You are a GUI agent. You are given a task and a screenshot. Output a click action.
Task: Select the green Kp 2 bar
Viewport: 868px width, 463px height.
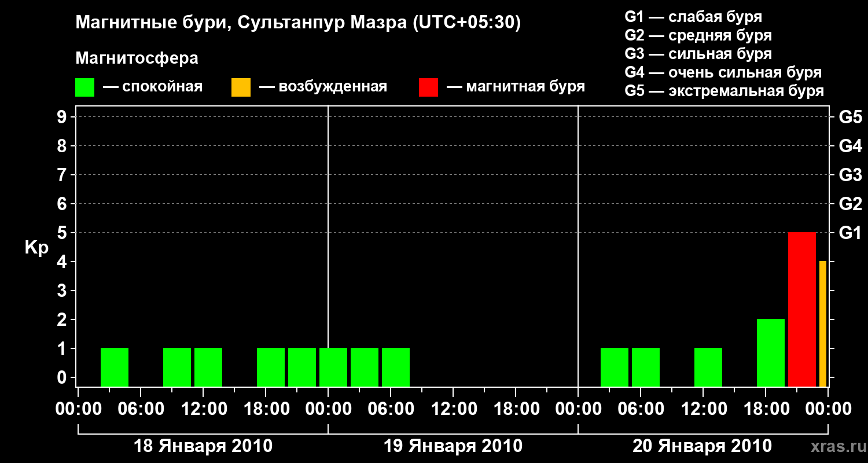point(771,353)
